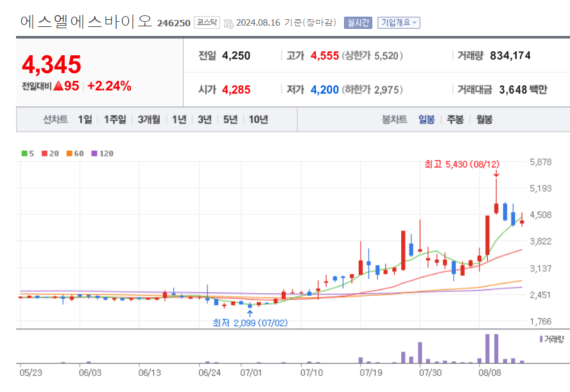Enable 실시간 real-time quote mode
This screenshot has height=392, width=570.
point(357,22)
